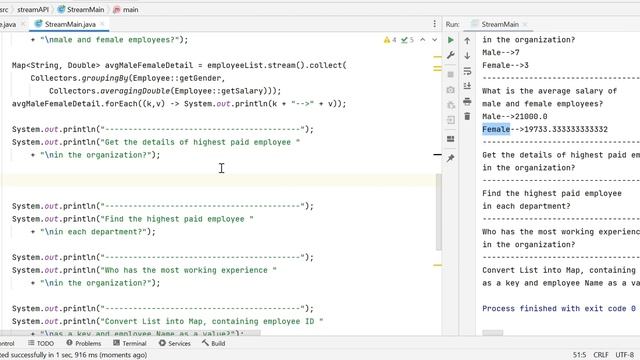The image size is (640, 360).
Task: Click build succeeded status bar message
Action: coord(73,355)
